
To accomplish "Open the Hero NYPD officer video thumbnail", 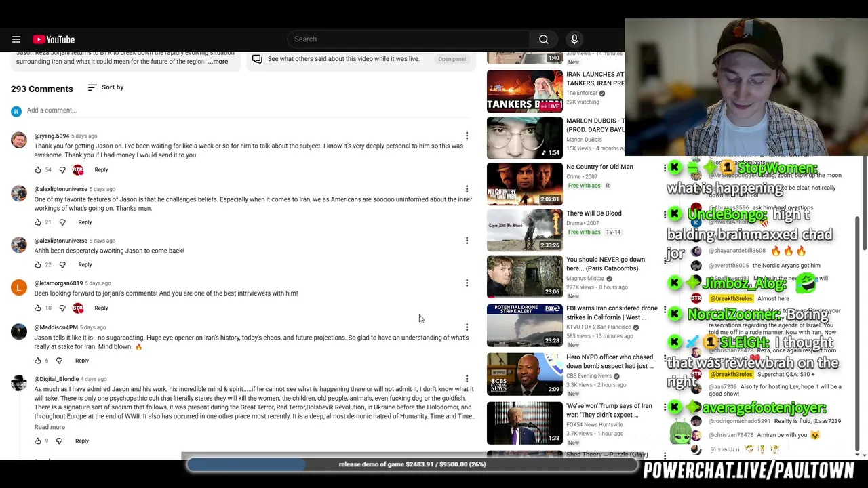I will pos(525,374).
